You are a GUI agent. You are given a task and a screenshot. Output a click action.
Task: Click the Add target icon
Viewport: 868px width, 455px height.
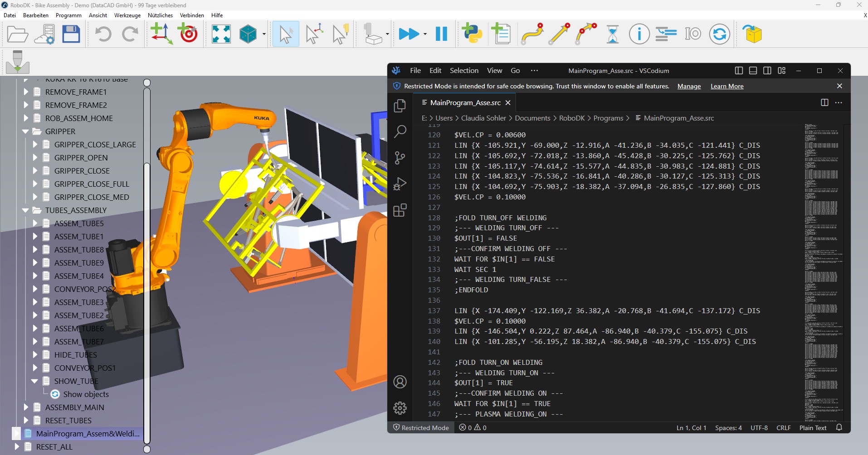(188, 34)
